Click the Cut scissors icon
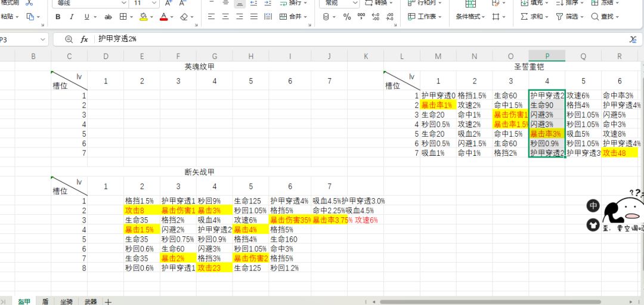 [x=29, y=3]
